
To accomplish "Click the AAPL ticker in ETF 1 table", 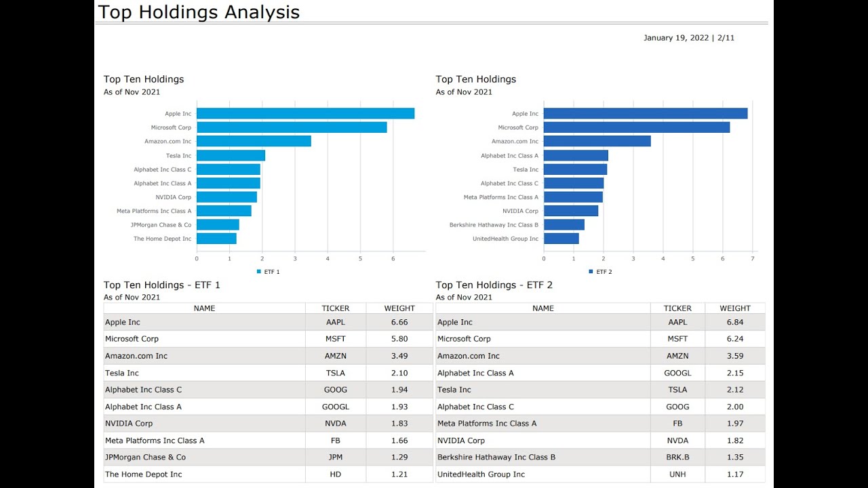I will [x=336, y=323].
